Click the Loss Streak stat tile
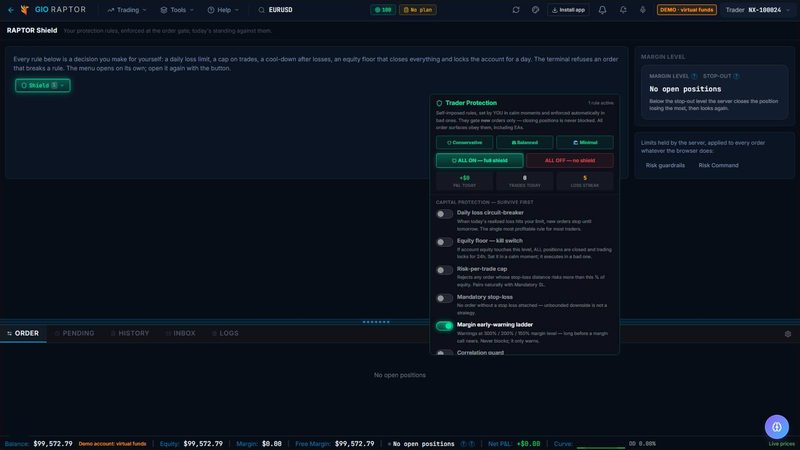This screenshot has height=450, width=800. pyautogui.click(x=585, y=181)
